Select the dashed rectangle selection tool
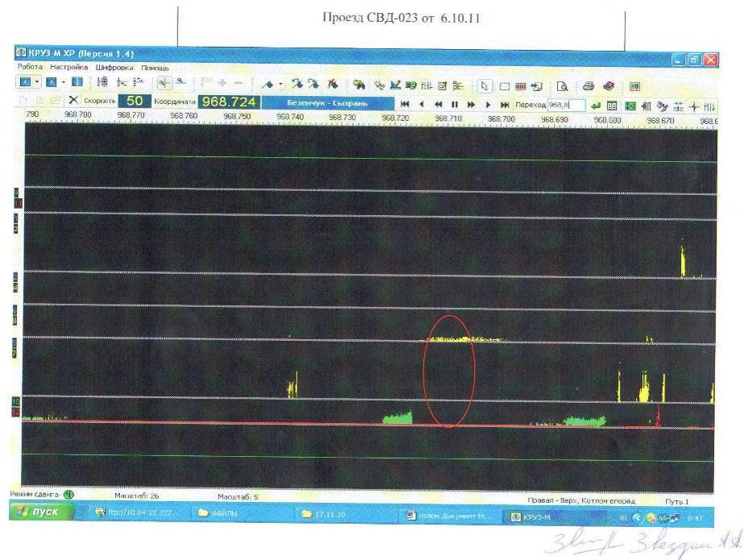Screen dimensions: 744x560 tap(505, 86)
